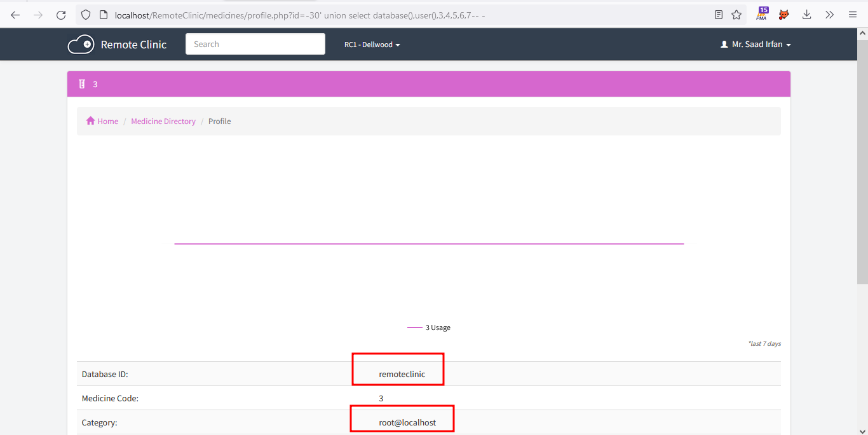Click the last 7 days note
Viewport: 868px width, 435px height.
[764, 343]
